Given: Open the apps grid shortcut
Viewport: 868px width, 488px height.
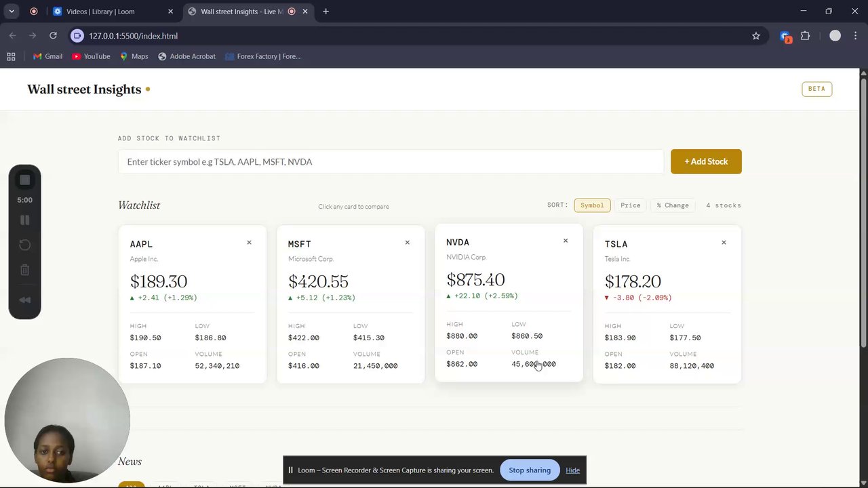Looking at the screenshot, I should (11, 56).
